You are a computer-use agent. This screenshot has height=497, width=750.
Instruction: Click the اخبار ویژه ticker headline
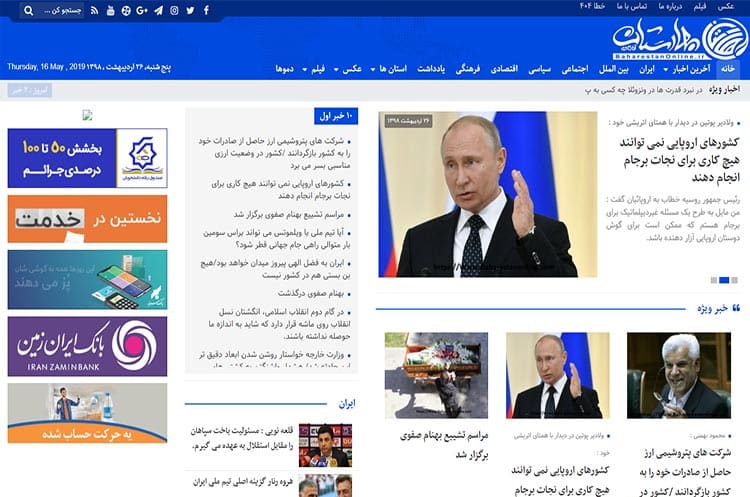pos(643,90)
